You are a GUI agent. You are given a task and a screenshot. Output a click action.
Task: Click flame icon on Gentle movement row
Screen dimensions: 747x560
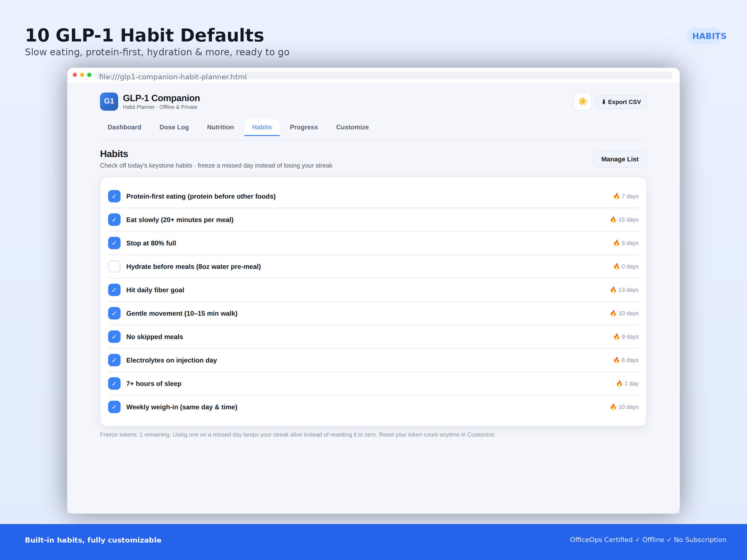tap(613, 313)
